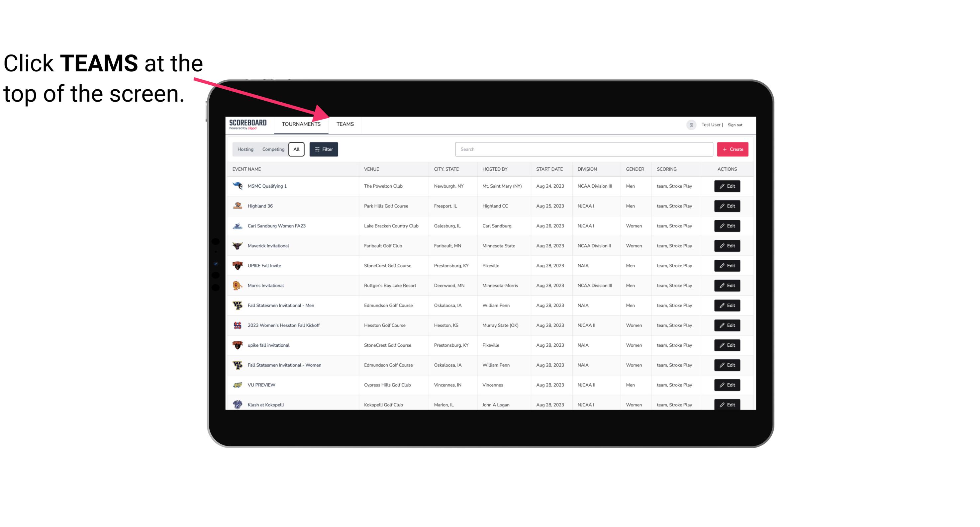Click the Edit icon for MSMC Qualifying 1
The width and height of the screenshot is (980, 527).
coord(728,186)
